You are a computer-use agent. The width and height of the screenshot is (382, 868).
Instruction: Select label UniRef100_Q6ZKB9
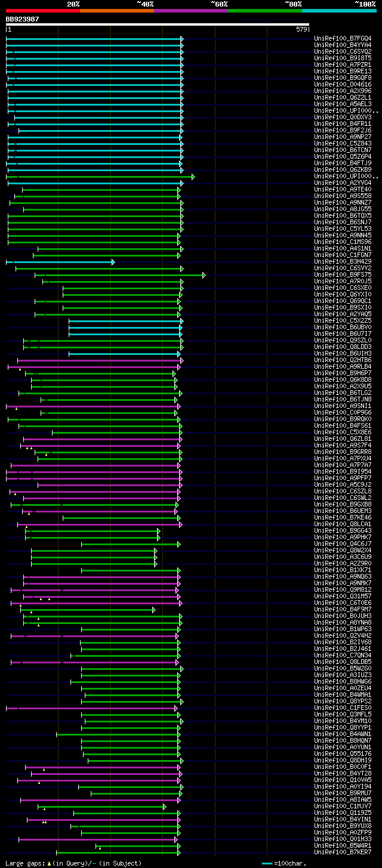[x=343, y=170]
